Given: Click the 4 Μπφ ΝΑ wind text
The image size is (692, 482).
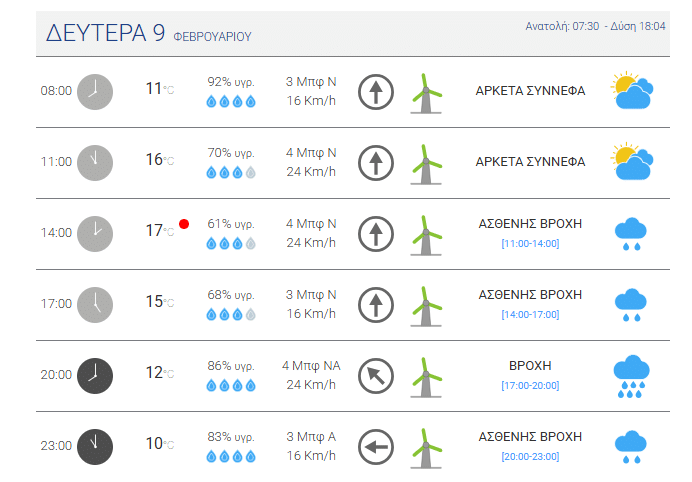Looking at the screenshot, I should pos(311,366).
